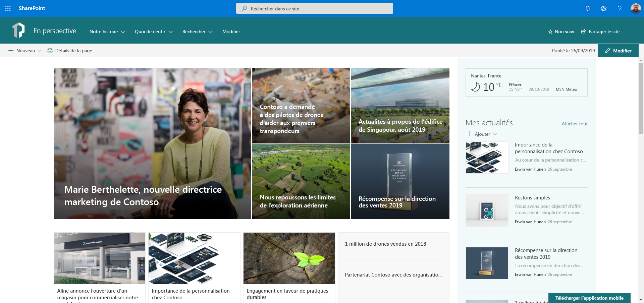Click the search magnifier icon

pyautogui.click(x=245, y=8)
